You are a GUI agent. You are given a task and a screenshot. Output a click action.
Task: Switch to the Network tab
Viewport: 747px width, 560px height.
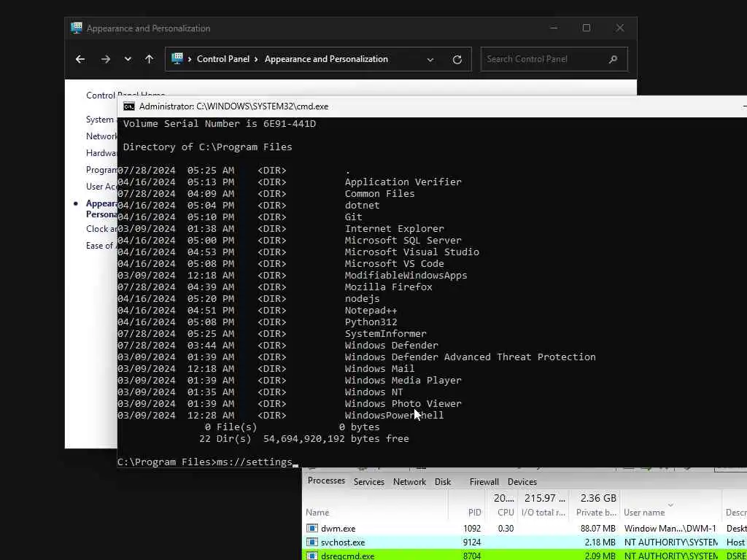pyautogui.click(x=409, y=482)
